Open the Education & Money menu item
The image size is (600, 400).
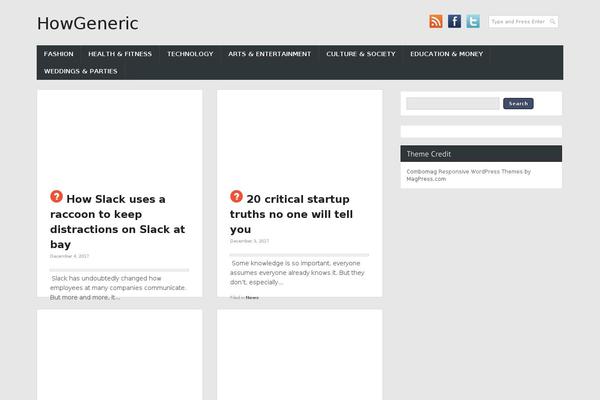coord(447,54)
